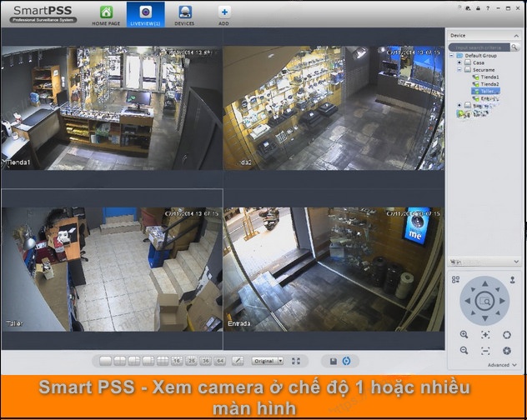Image resolution: width=527 pixels, height=420 pixels.
Task: Open iris with outlined aperture icon
Action: (507, 334)
